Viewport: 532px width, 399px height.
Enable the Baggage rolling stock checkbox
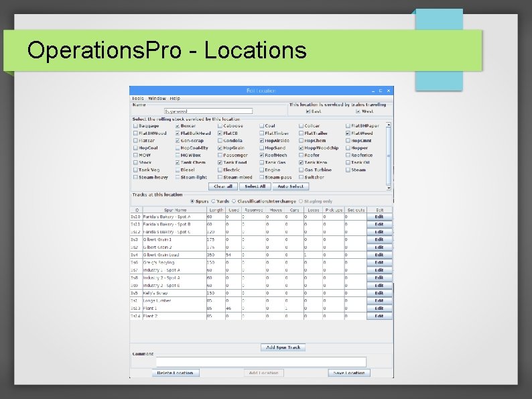136,126
